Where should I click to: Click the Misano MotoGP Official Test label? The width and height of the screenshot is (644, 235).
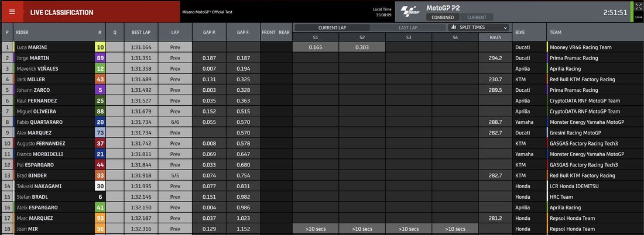pos(207,12)
